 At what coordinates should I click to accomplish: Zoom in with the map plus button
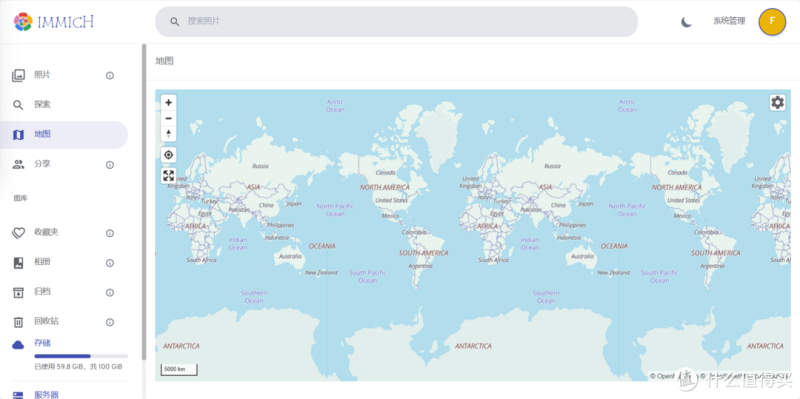(168, 103)
